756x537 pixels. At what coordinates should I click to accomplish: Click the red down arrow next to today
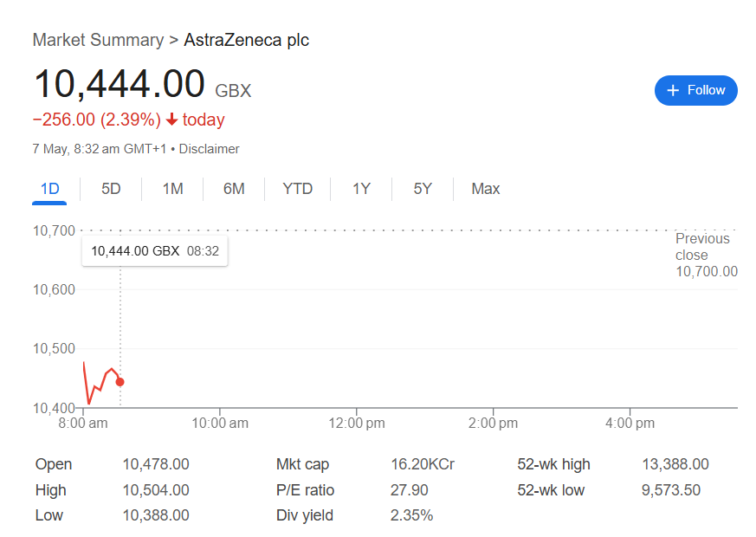click(171, 119)
